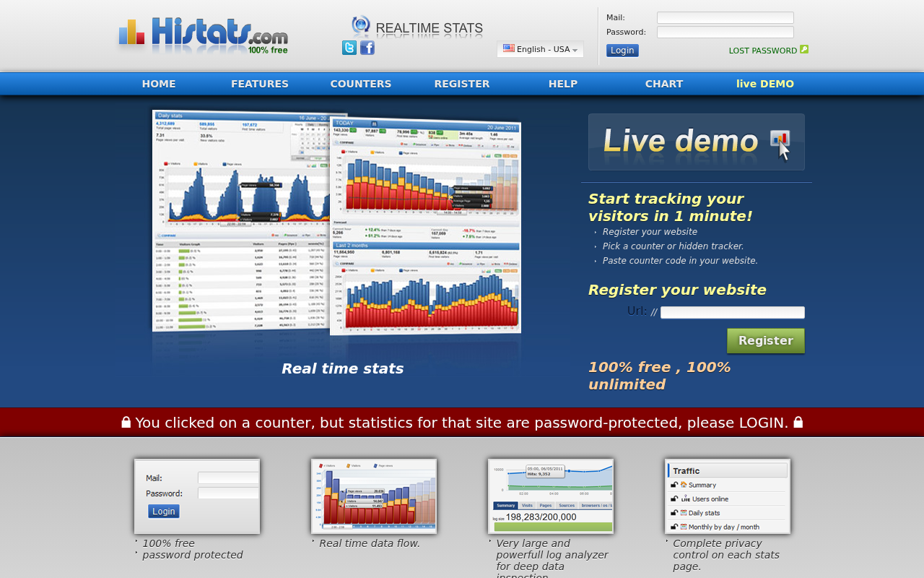Go to the HOME menu item
The image size is (924, 578).
point(159,84)
